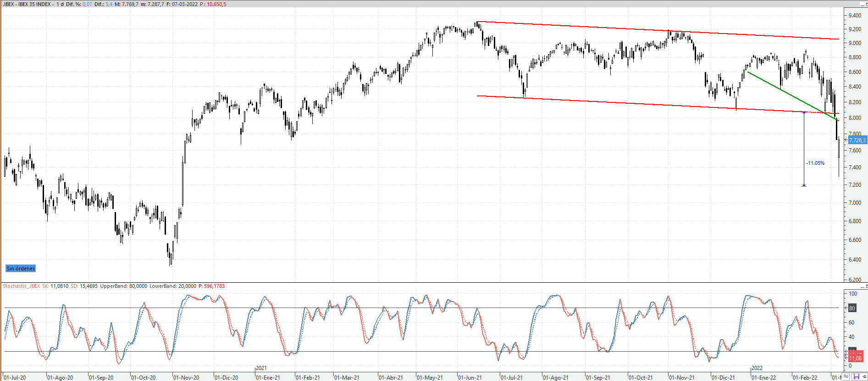Minimize the IBEX price chart panel
Screen dimensions: 868x381
click(x=862, y=4)
